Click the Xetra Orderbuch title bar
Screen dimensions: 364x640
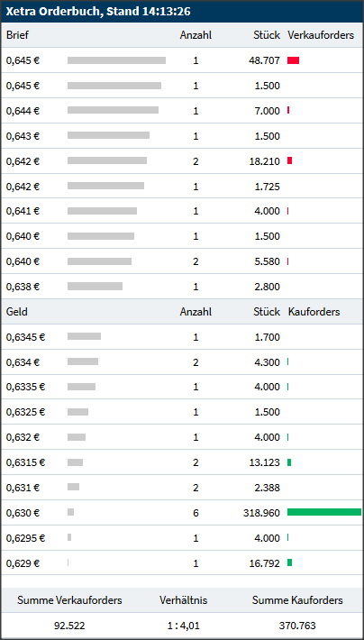coord(182,12)
